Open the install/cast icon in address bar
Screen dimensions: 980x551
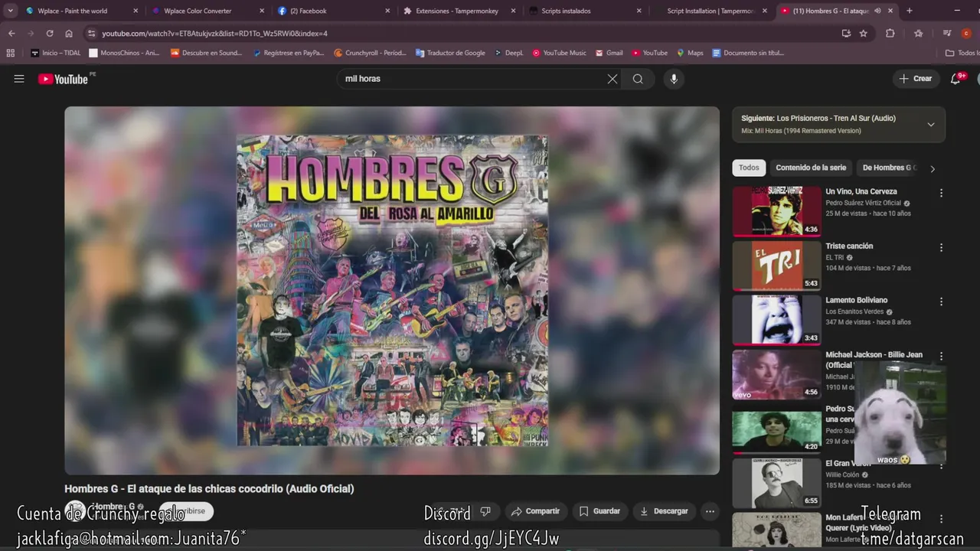coord(846,33)
